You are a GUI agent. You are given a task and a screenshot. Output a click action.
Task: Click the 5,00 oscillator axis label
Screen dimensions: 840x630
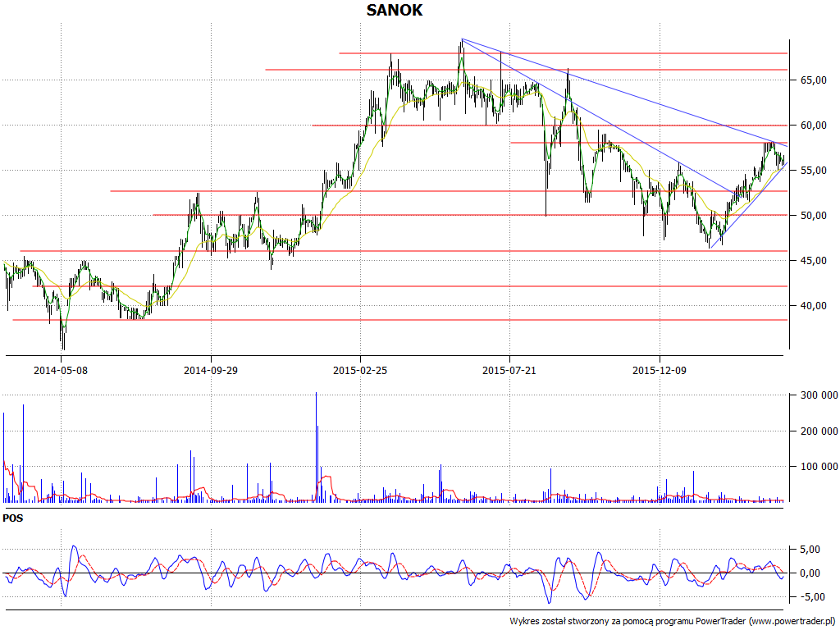click(810, 550)
